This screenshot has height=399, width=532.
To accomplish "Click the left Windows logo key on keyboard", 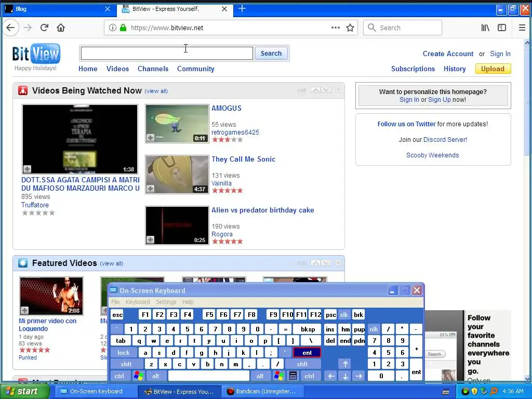I will 138,376.
